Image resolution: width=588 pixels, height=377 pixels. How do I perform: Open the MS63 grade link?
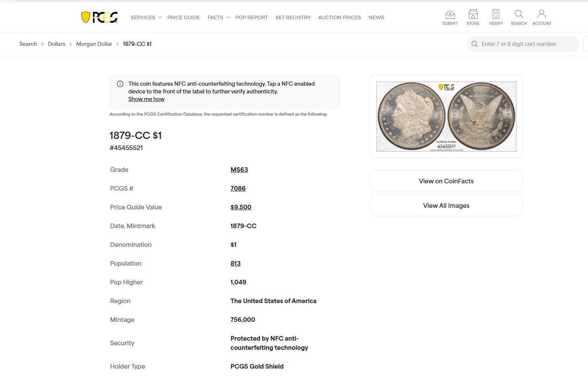coord(239,170)
